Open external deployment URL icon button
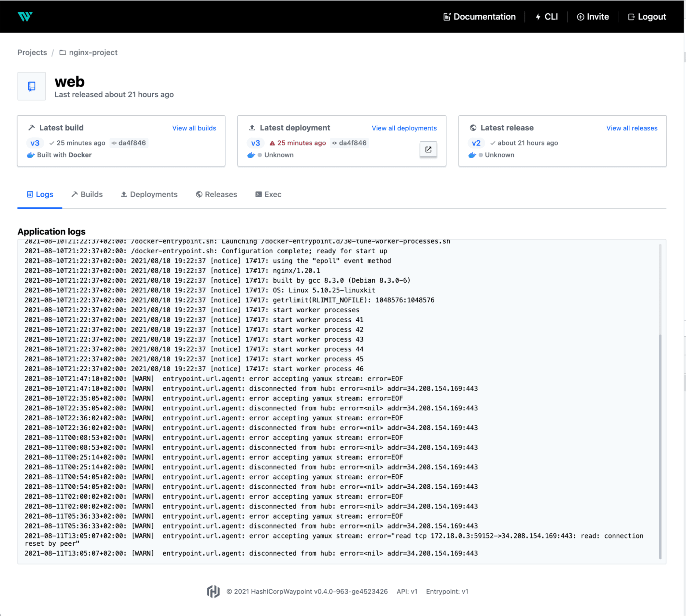686x616 pixels. (428, 149)
